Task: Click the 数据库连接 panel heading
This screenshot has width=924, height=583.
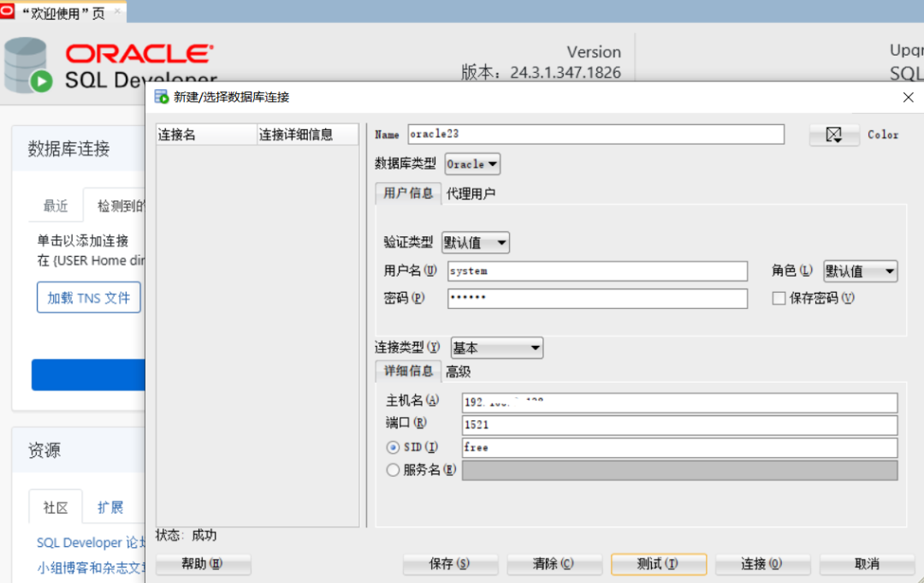Action: pyautogui.click(x=69, y=149)
